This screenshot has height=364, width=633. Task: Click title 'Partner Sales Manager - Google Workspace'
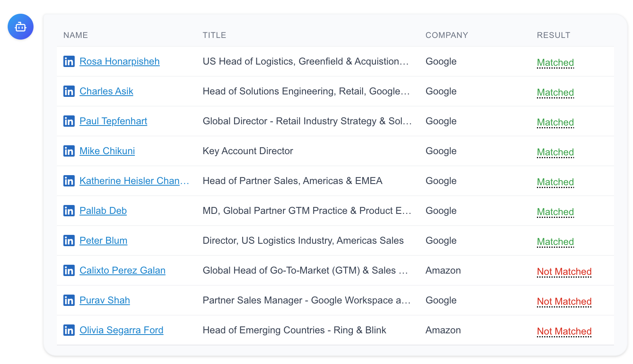coord(307,300)
